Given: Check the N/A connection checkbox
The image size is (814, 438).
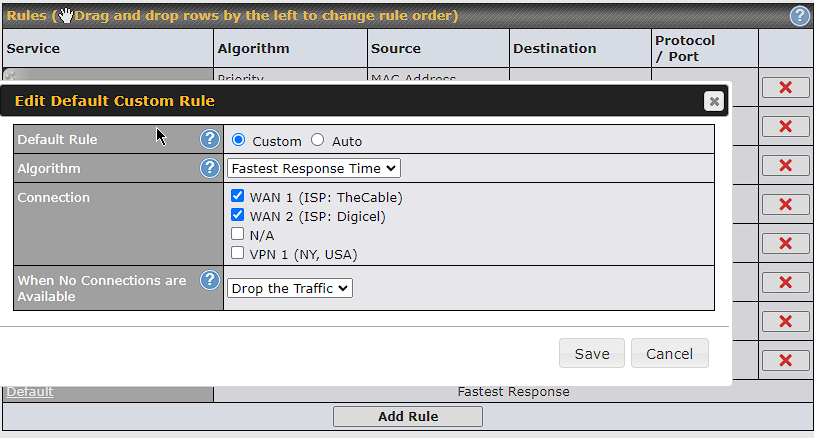Looking at the screenshot, I should (237, 234).
